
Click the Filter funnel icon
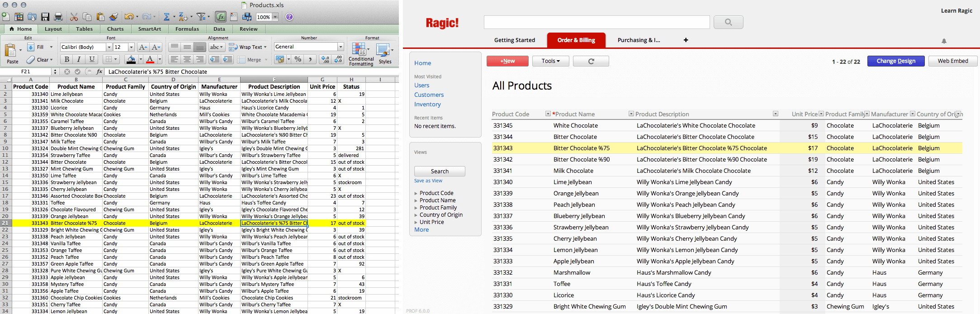(201, 17)
